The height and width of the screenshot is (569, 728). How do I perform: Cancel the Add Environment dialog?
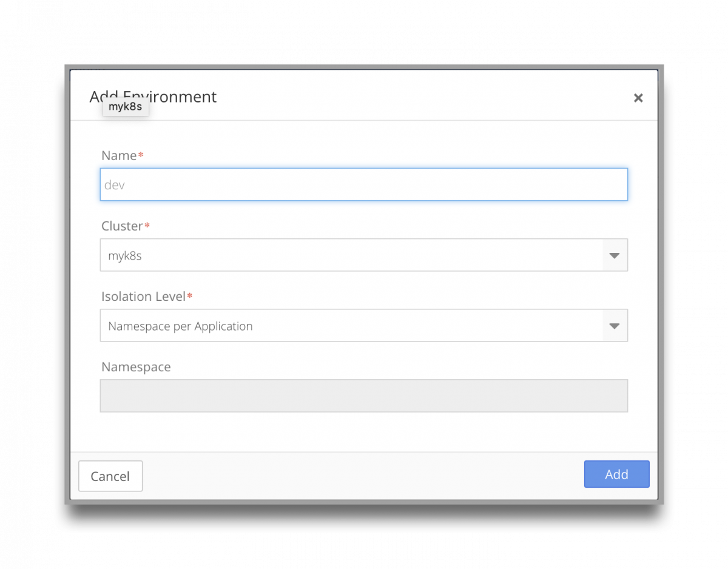pyautogui.click(x=110, y=476)
